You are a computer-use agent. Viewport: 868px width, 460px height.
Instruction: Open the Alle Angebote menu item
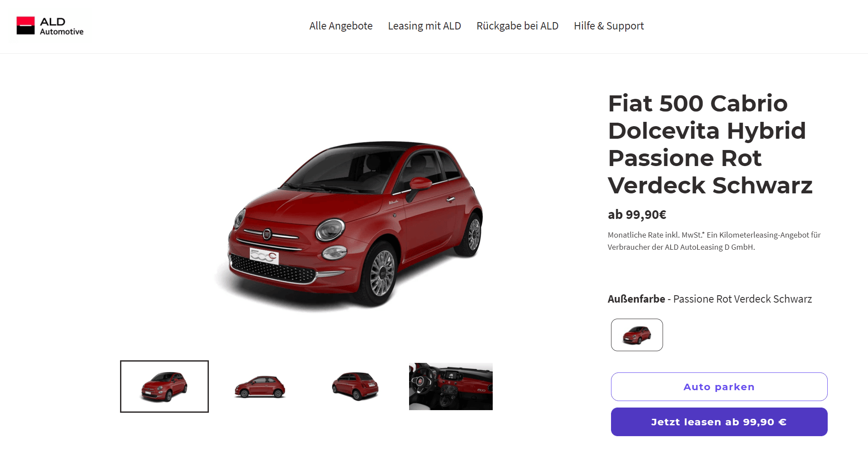tap(341, 26)
